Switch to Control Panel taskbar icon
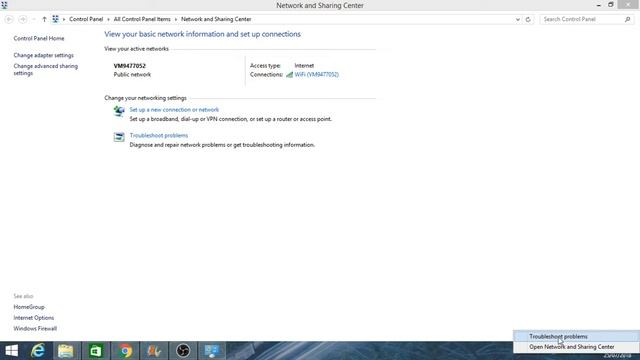The image size is (640, 360). pos(212,351)
